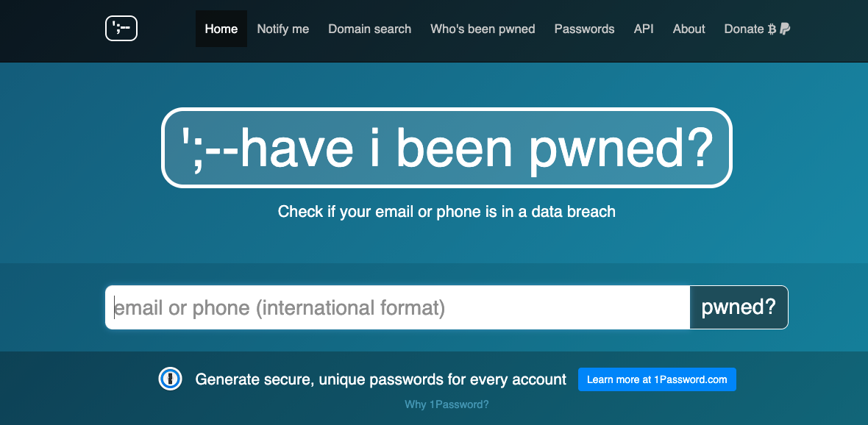Navigate to the Passwords page
Image resolution: width=868 pixels, height=425 pixels.
point(585,29)
